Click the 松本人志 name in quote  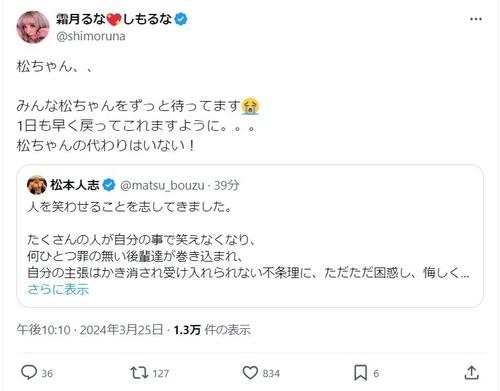[75, 185]
